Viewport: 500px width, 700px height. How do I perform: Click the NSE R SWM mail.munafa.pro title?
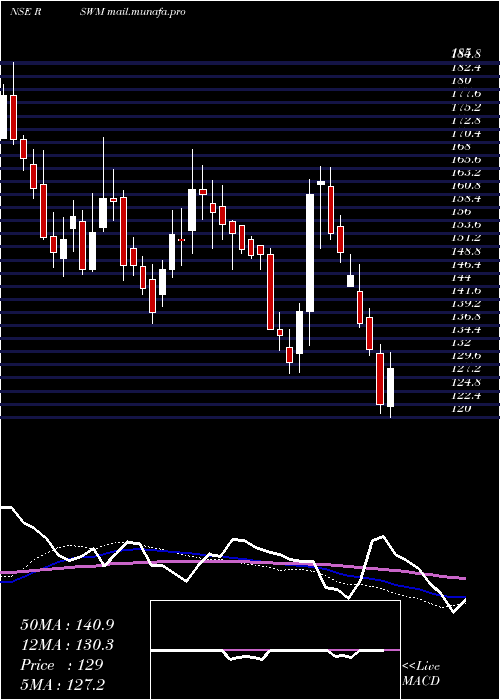coord(97,12)
